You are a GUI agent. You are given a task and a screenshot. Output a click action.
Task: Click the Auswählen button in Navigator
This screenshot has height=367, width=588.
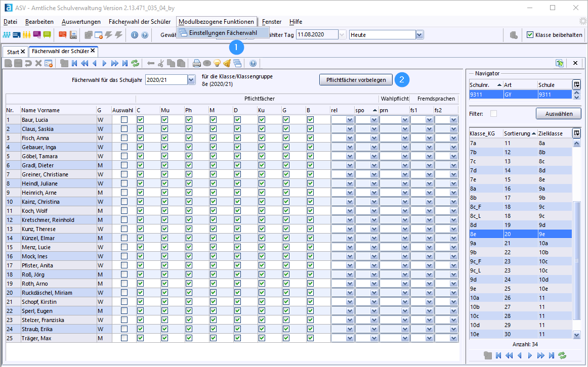point(559,113)
